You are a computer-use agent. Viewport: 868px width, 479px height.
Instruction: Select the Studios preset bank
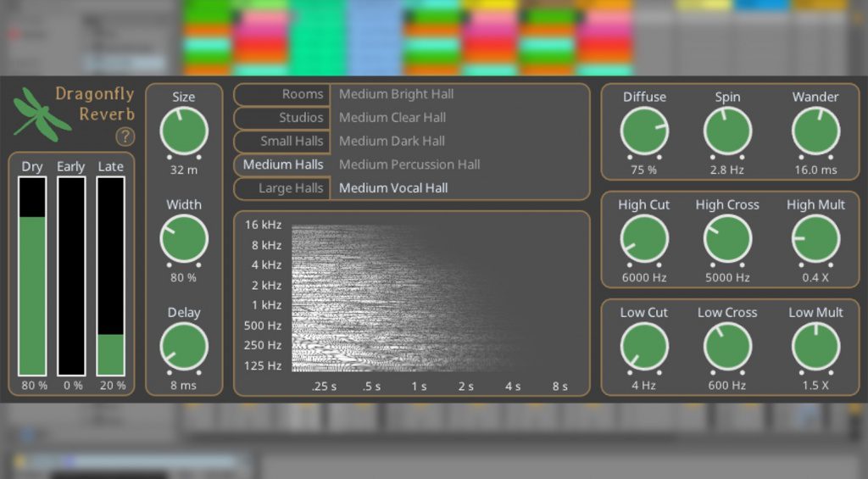point(282,117)
